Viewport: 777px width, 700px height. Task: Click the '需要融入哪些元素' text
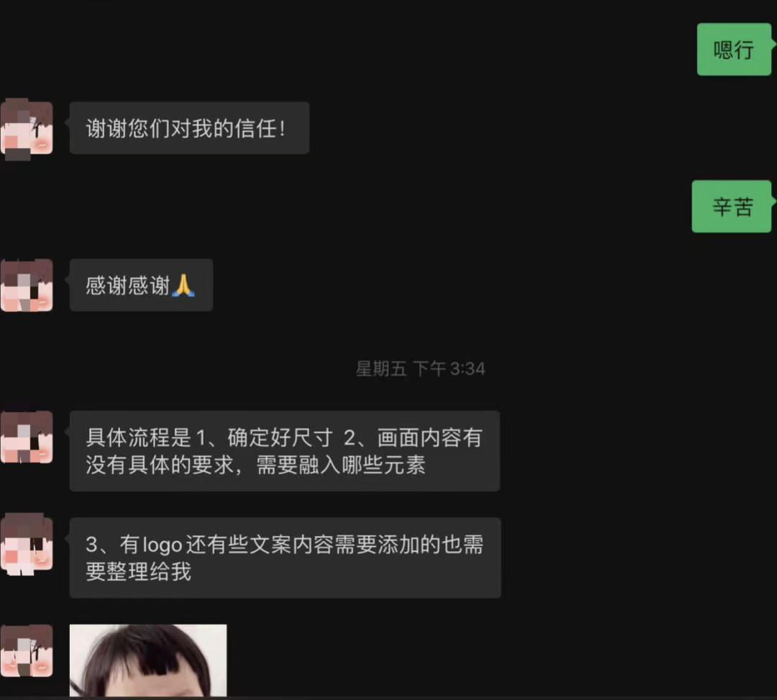click(341, 465)
